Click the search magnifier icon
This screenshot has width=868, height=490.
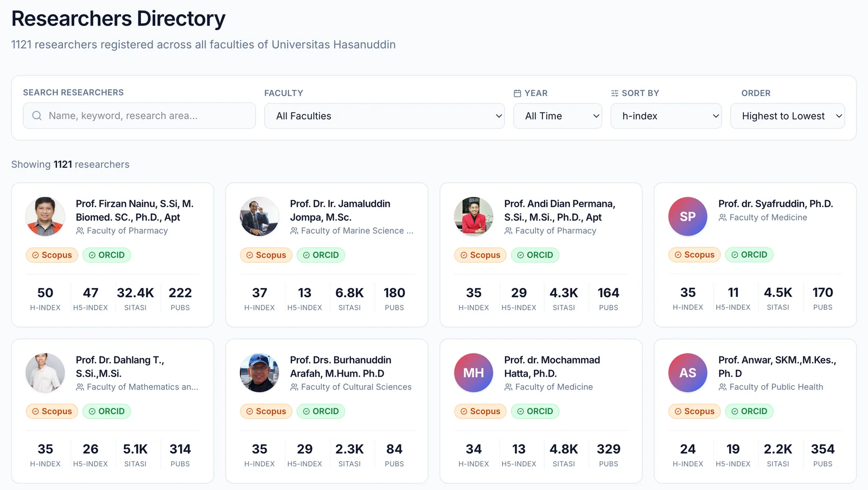37,116
